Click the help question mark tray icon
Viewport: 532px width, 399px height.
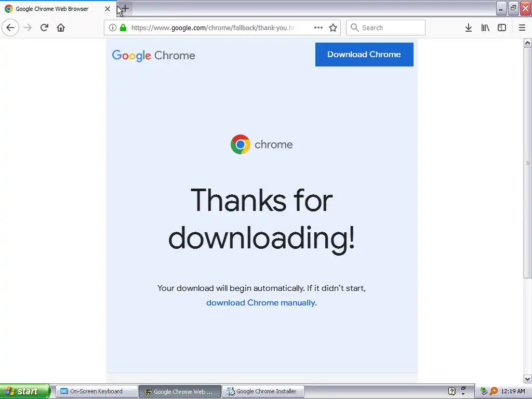(451, 391)
